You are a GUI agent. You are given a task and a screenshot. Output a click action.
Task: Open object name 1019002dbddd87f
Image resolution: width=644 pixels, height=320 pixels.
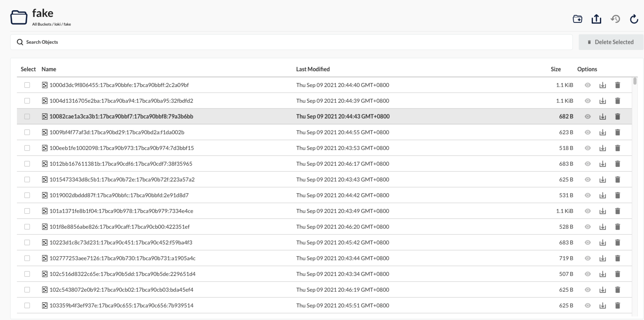pos(119,195)
